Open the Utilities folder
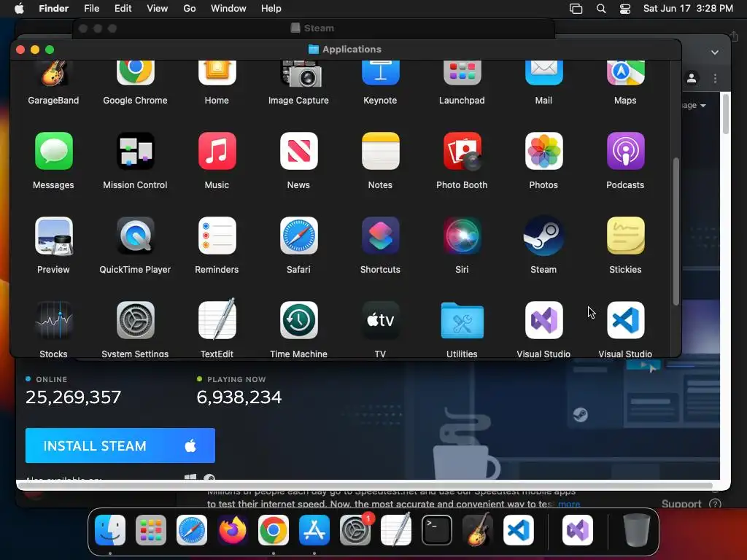The width and height of the screenshot is (747, 560). pos(462,320)
